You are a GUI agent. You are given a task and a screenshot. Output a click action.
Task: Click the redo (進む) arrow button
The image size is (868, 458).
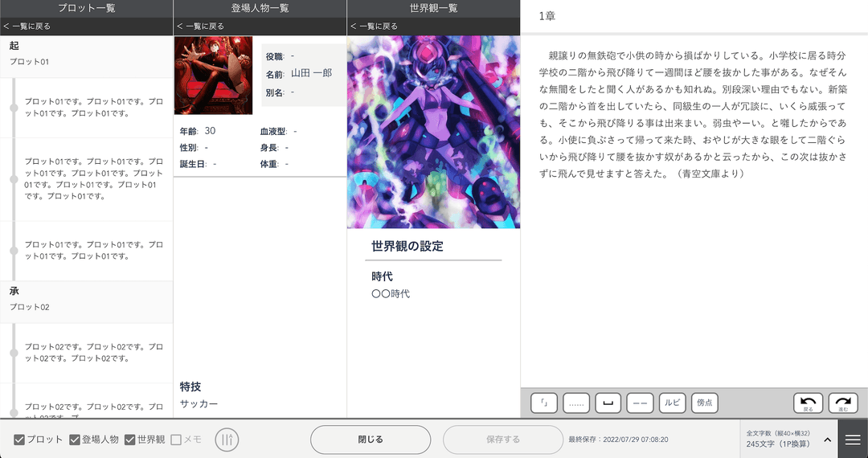(842, 403)
